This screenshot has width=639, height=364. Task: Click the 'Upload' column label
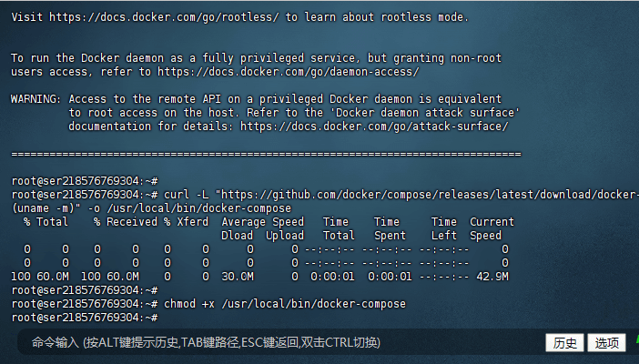click(285, 235)
